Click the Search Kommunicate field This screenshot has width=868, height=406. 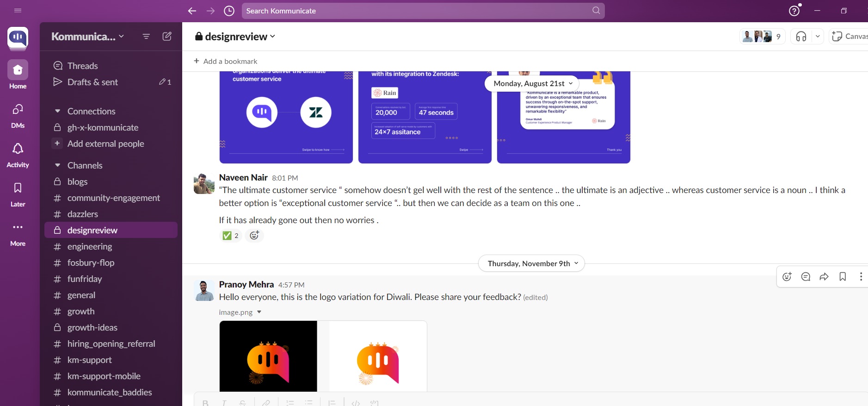point(423,11)
